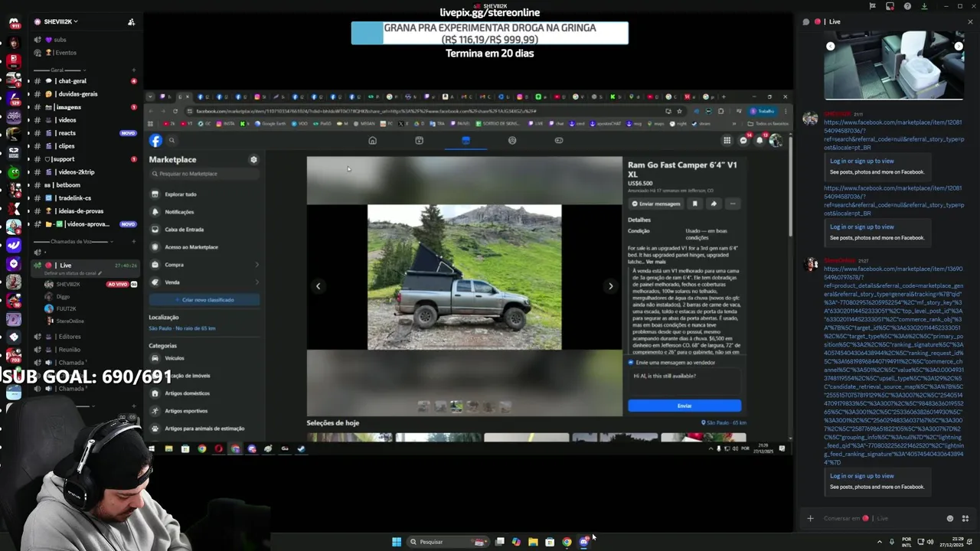Click the Facebook search magnifier icon
The image size is (980, 551).
[x=171, y=140]
